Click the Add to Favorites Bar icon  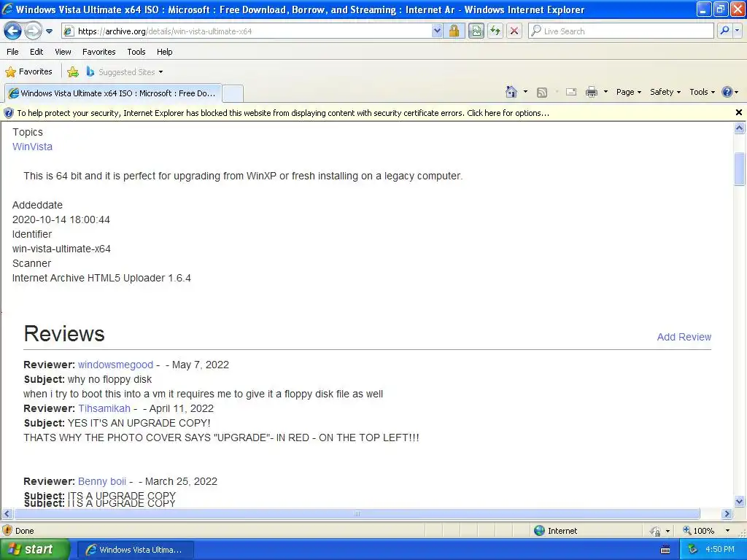73,72
